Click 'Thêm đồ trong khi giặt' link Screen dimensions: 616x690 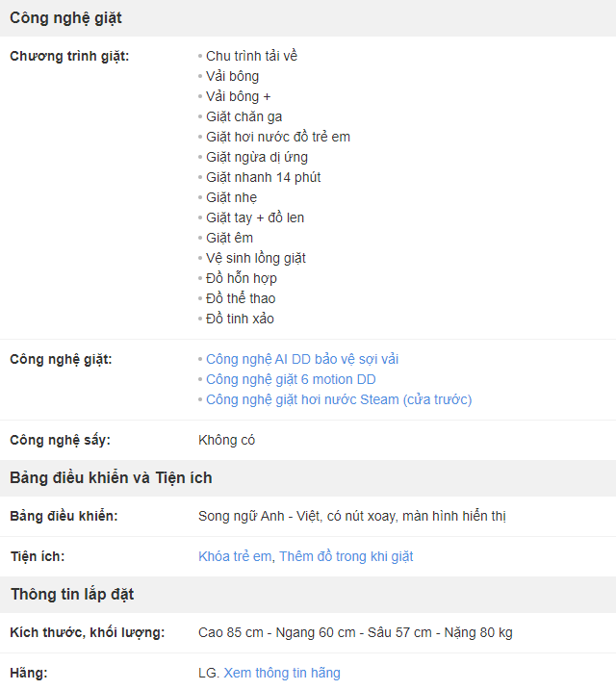click(346, 556)
